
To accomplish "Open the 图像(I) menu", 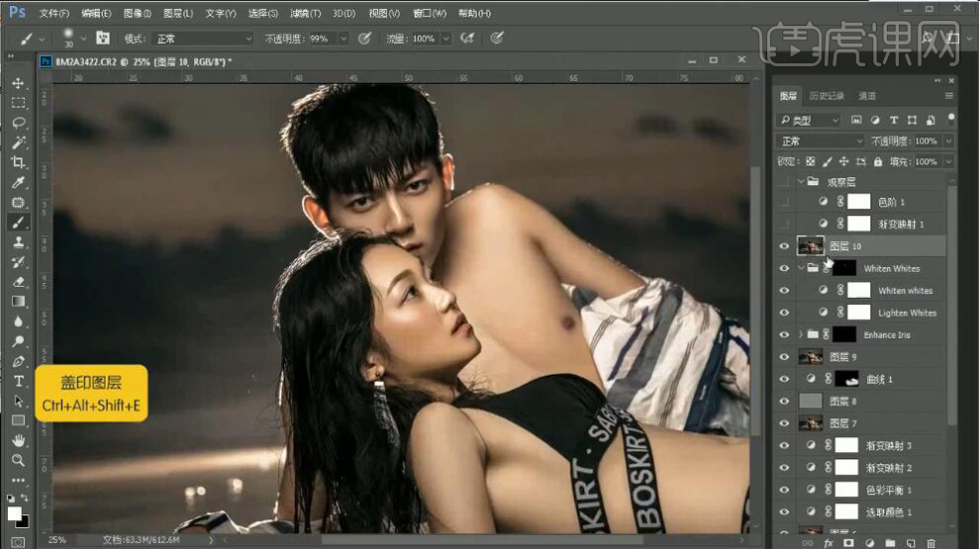I will 138,13.
